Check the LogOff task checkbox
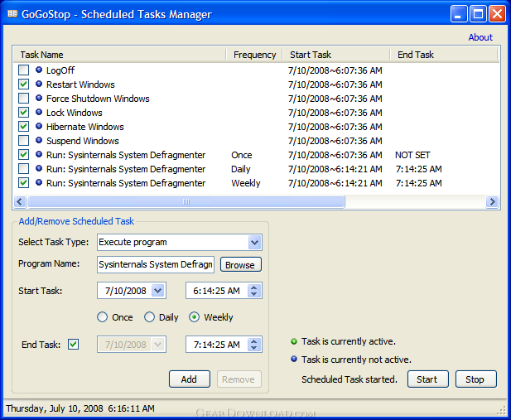Image resolution: width=511 pixels, height=420 pixels. 23,70
